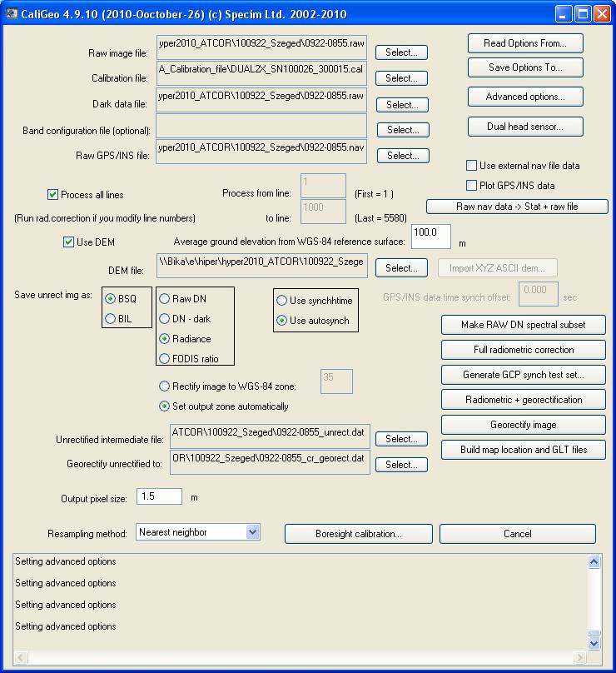Click log scroll up arrow
The width and height of the screenshot is (616, 673).
(594, 561)
